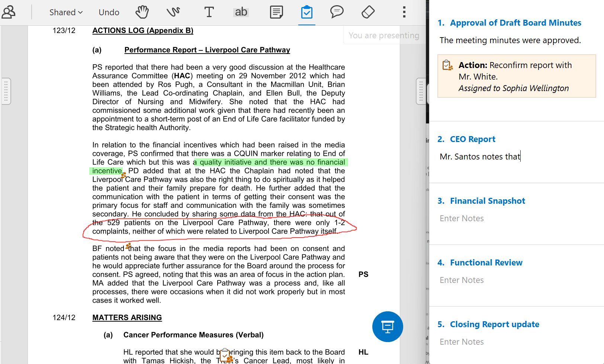604x364 pixels.
Task: Select the sticky note tool
Action: pos(276,12)
